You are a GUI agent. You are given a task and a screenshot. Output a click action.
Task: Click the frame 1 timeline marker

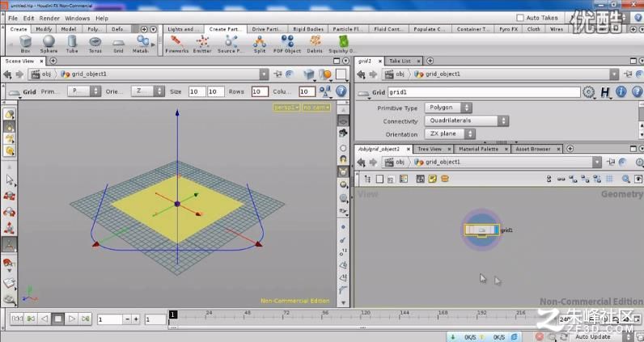click(173, 315)
